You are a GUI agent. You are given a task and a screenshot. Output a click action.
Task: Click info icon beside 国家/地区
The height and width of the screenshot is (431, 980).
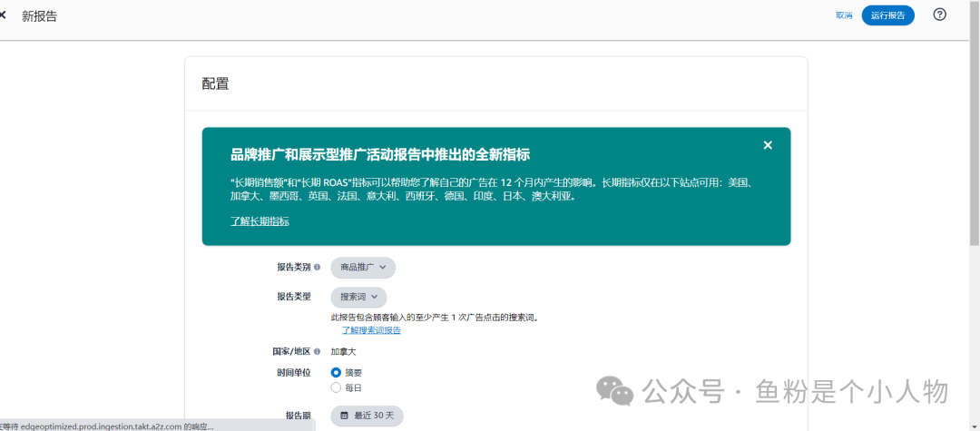pos(317,352)
